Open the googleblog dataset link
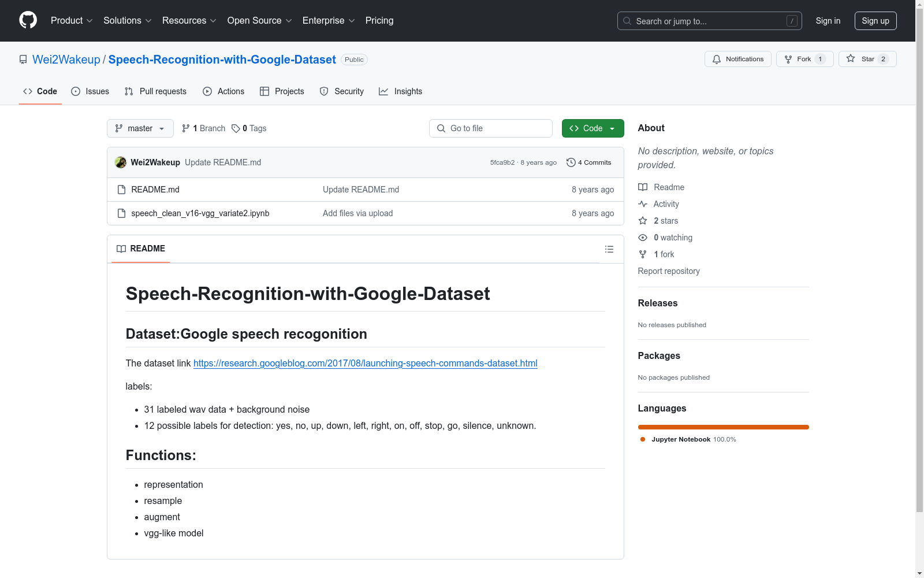924x578 pixels. [366, 363]
